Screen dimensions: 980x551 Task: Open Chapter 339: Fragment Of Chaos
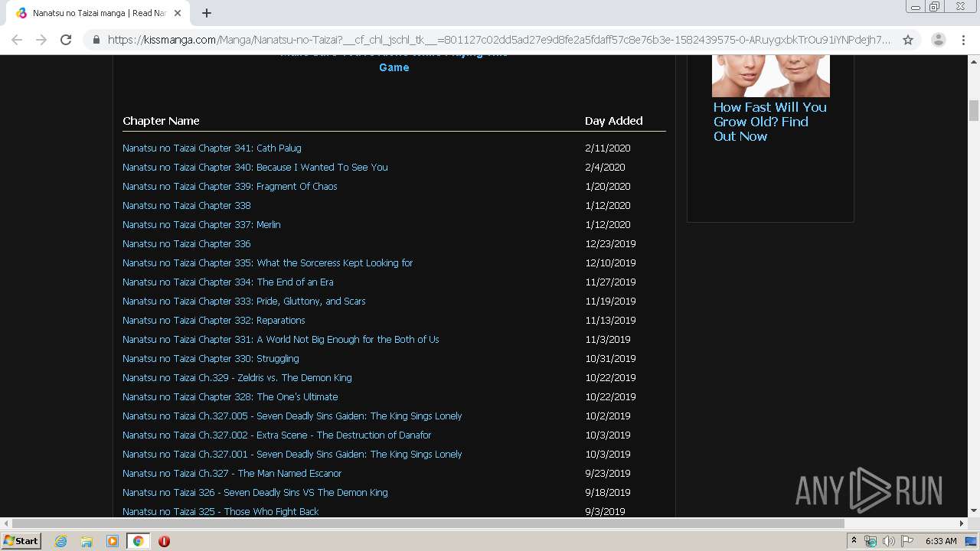tap(230, 187)
